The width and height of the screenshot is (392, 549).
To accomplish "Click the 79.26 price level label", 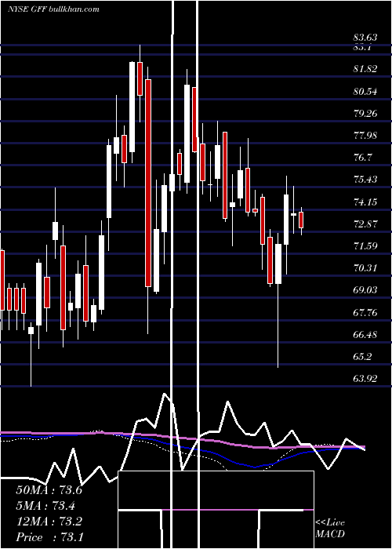I will 365,114.
